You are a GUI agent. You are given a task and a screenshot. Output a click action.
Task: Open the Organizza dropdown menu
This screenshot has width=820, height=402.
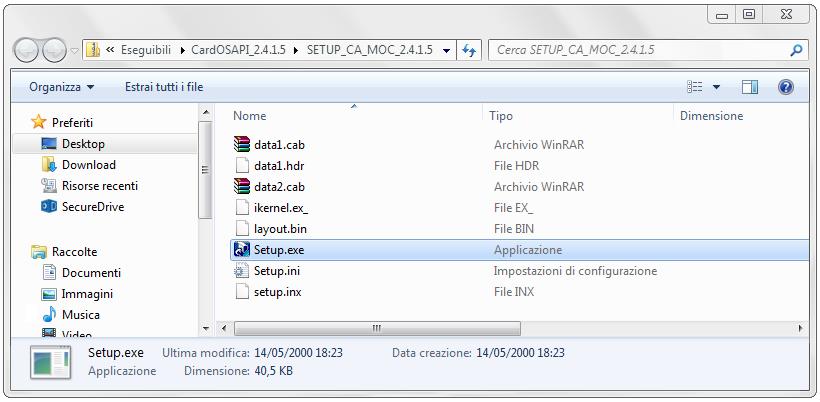coord(62,87)
